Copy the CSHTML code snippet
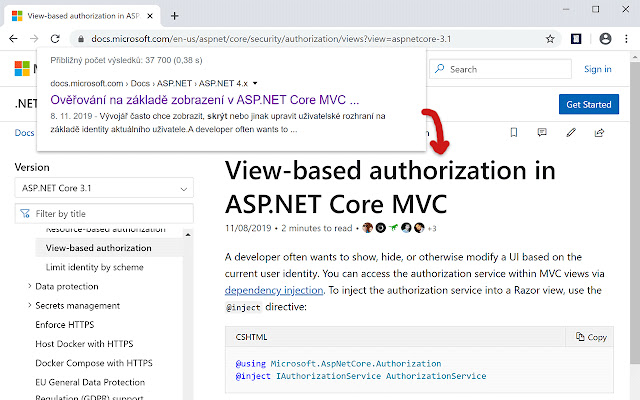The width and height of the screenshot is (640, 400). (x=591, y=337)
